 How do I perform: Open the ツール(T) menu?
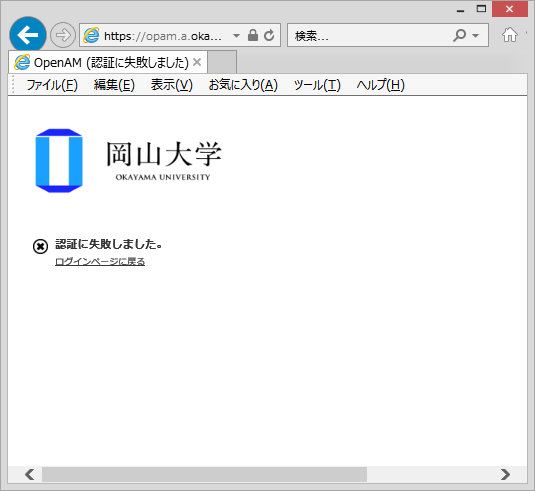tap(317, 85)
